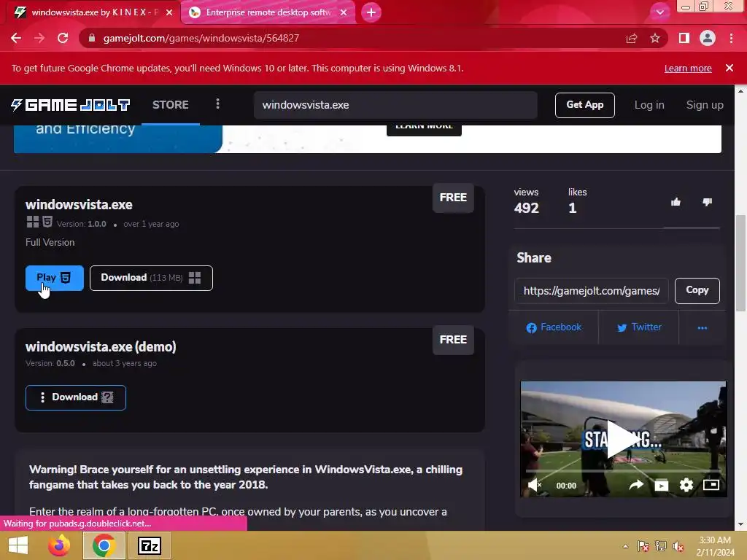Click the LEARN MORE ad banner button
The height and width of the screenshot is (560, 747).
tap(424, 129)
